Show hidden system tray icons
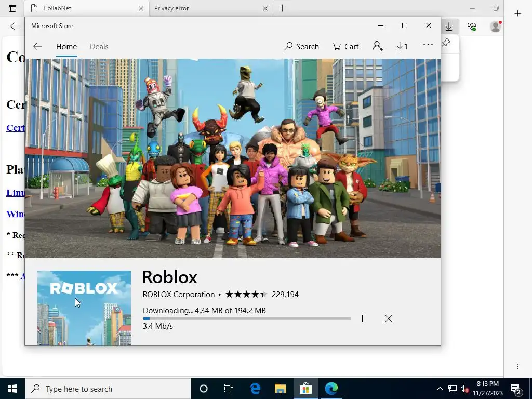The height and width of the screenshot is (399, 532). (x=440, y=389)
